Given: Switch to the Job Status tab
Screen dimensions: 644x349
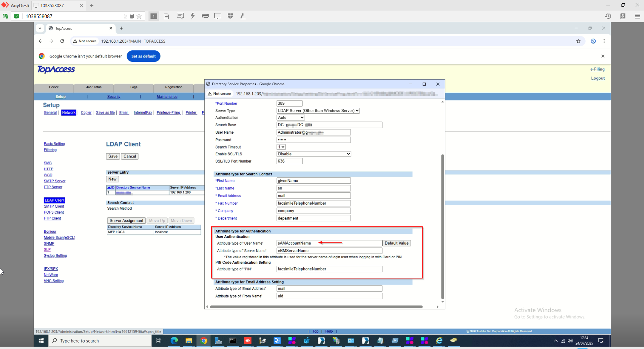Looking at the screenshot, I should (x=94, y=87).
